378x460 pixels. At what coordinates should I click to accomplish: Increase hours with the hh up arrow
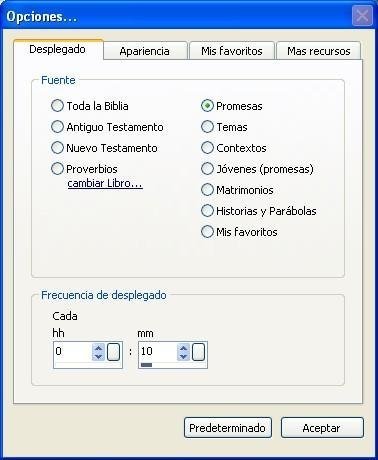(x=98, y=348)
